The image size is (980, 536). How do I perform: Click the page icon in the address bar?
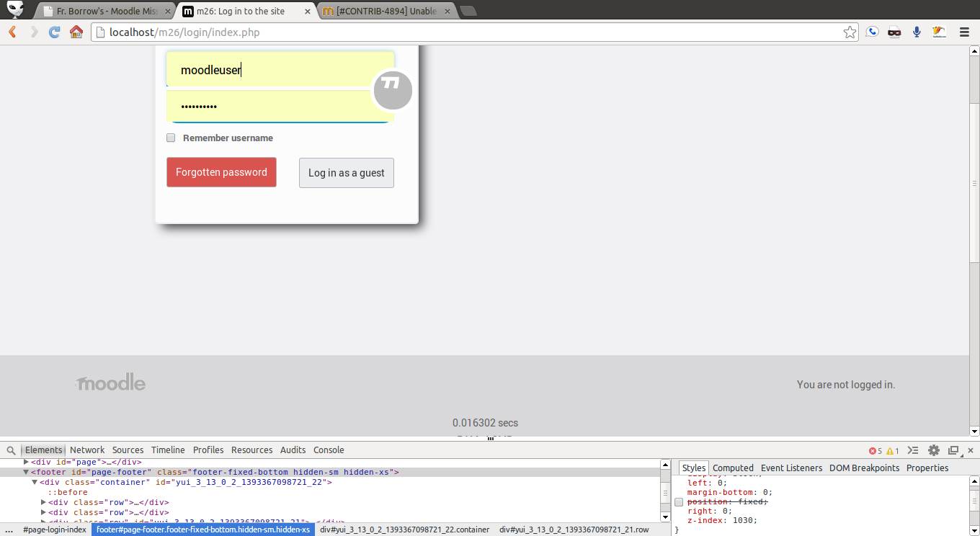(x=99, y=32)
